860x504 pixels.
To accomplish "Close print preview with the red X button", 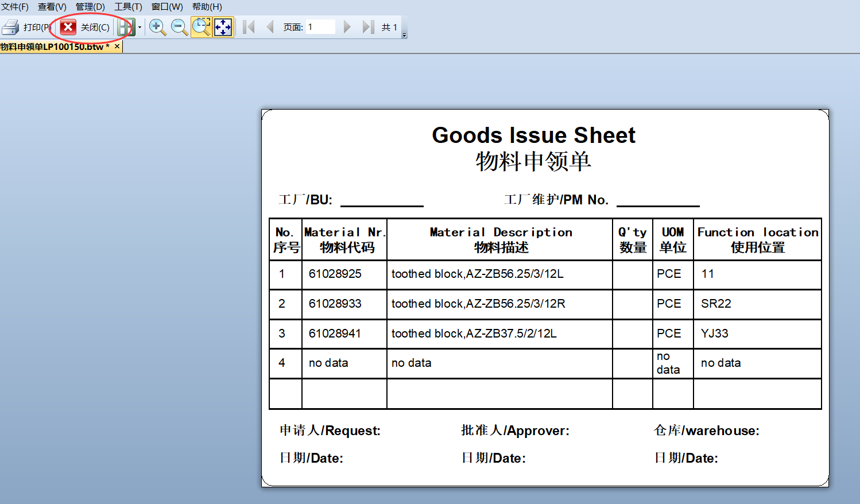I will [68, 27].
